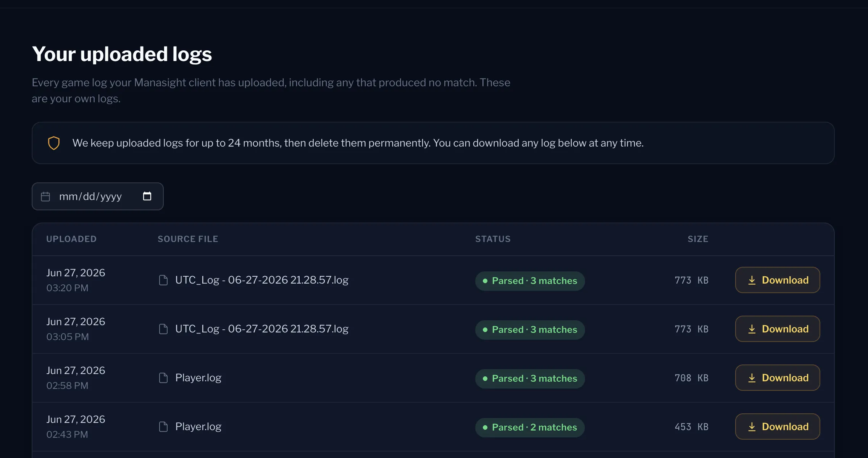Download the 453 KB Player.log
This screenshot has width=868, height=458.
click(x=778, y=427)
